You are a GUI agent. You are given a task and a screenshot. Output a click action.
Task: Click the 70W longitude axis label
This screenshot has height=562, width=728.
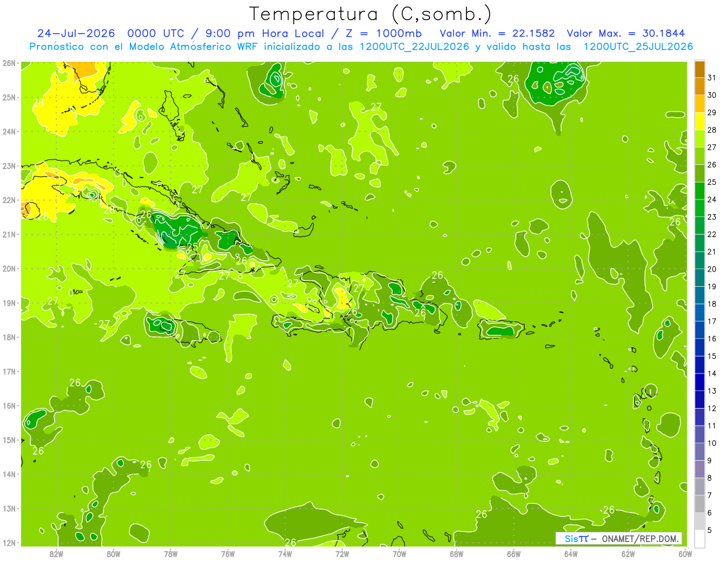(399, 553)
